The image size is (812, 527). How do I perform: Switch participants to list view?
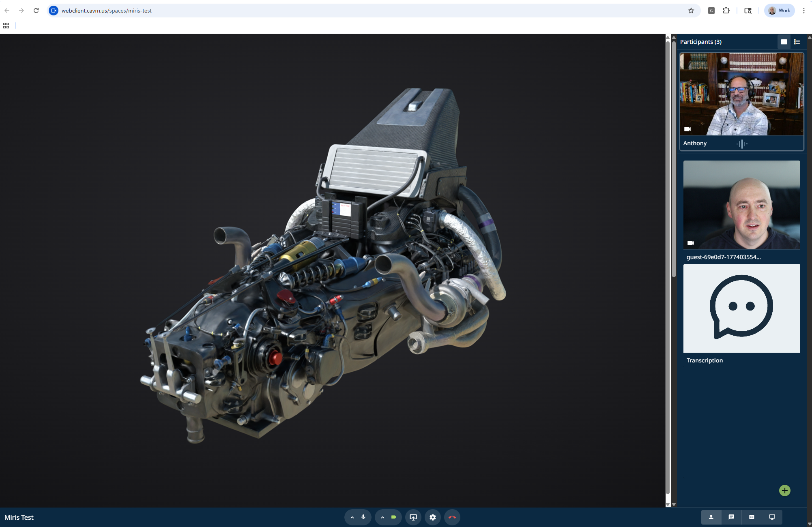[x=797, y=42]
